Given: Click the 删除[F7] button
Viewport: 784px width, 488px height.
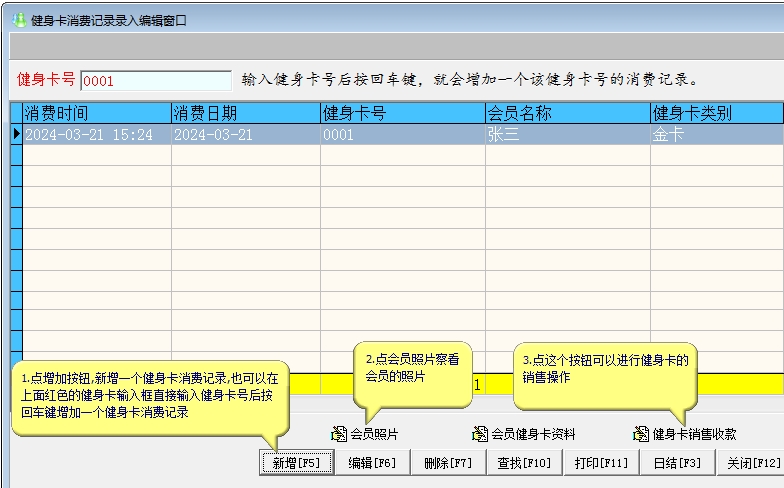Looking at the screenshot, I should 448,463.
